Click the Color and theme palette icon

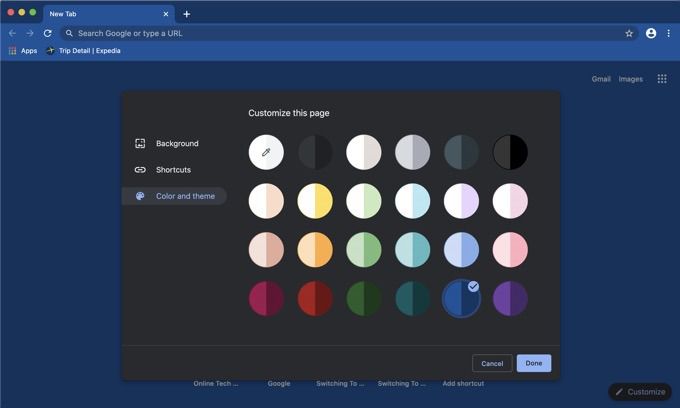140,196
